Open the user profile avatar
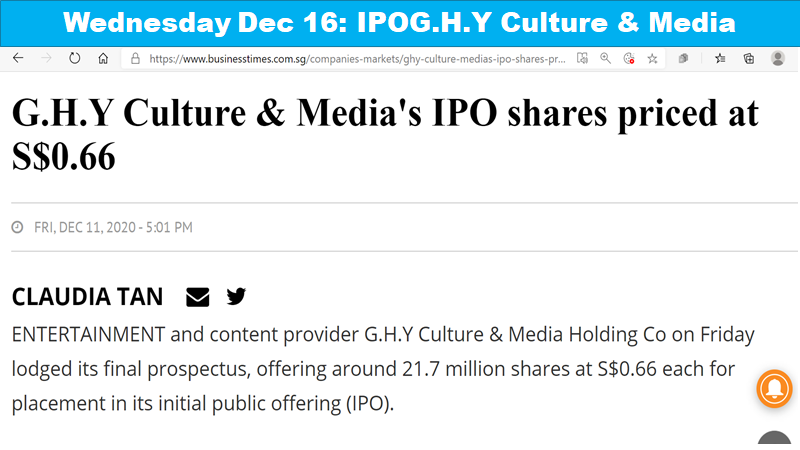The height and width of the screenshot is (450, 800). pos(778,59)
